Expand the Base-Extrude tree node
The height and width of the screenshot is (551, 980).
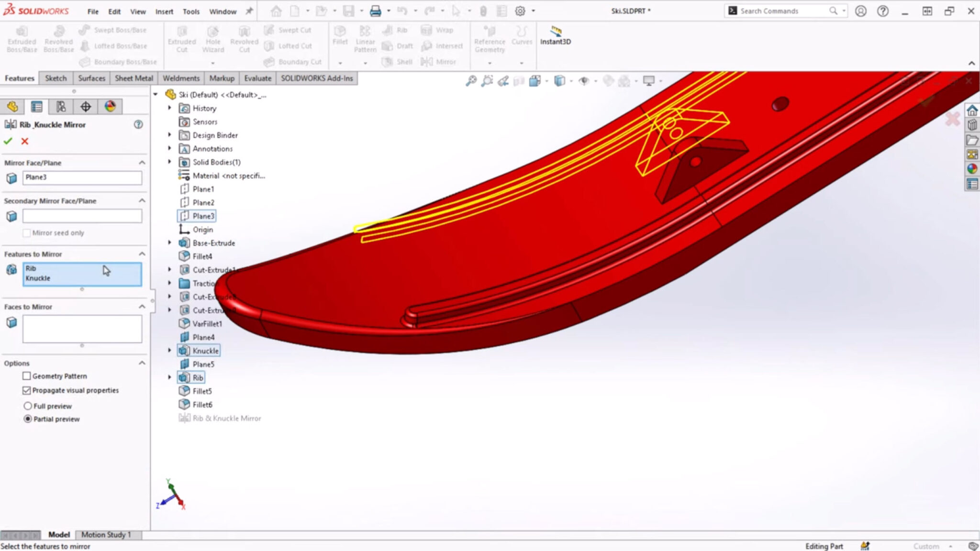(170, 242)
